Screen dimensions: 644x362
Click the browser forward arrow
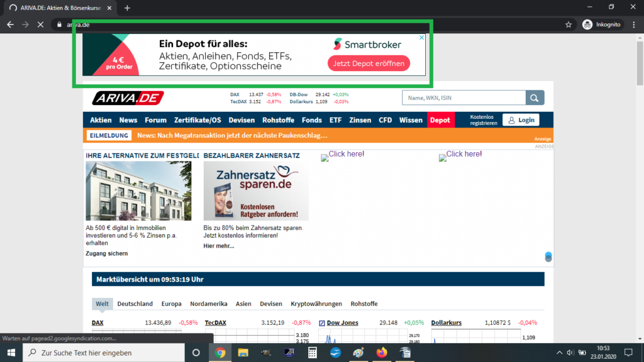point(25,25)
